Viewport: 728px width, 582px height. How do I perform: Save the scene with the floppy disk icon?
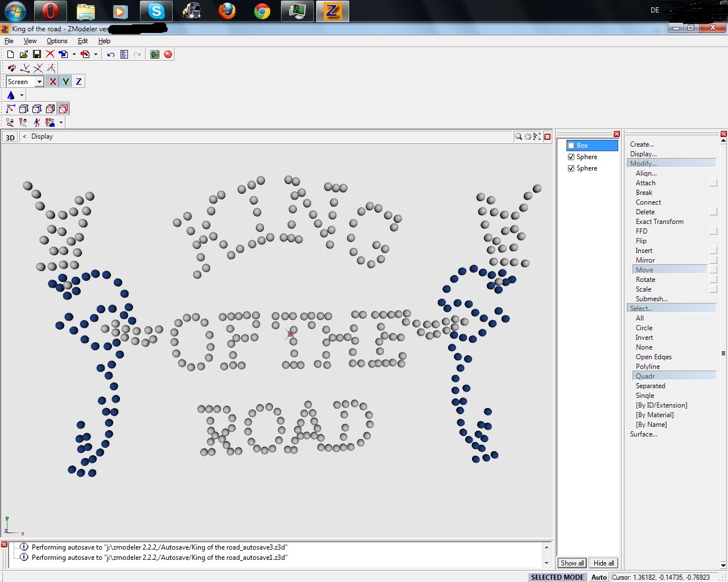pyautogui.click(x=36, y=55)
